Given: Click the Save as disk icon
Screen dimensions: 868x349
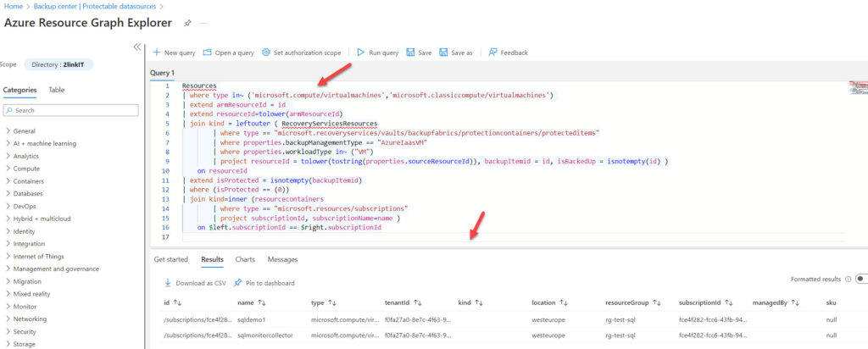Looking at the screenshot, I should (443, 53).
